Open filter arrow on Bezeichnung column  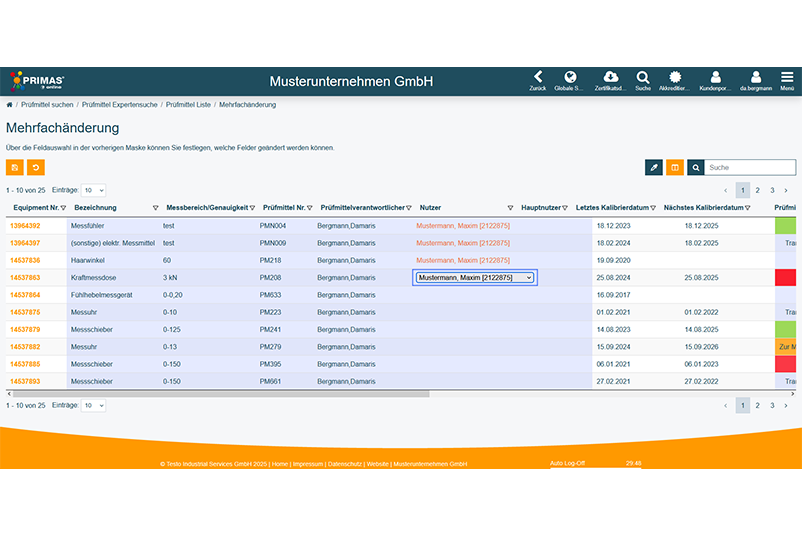[155, 208]
